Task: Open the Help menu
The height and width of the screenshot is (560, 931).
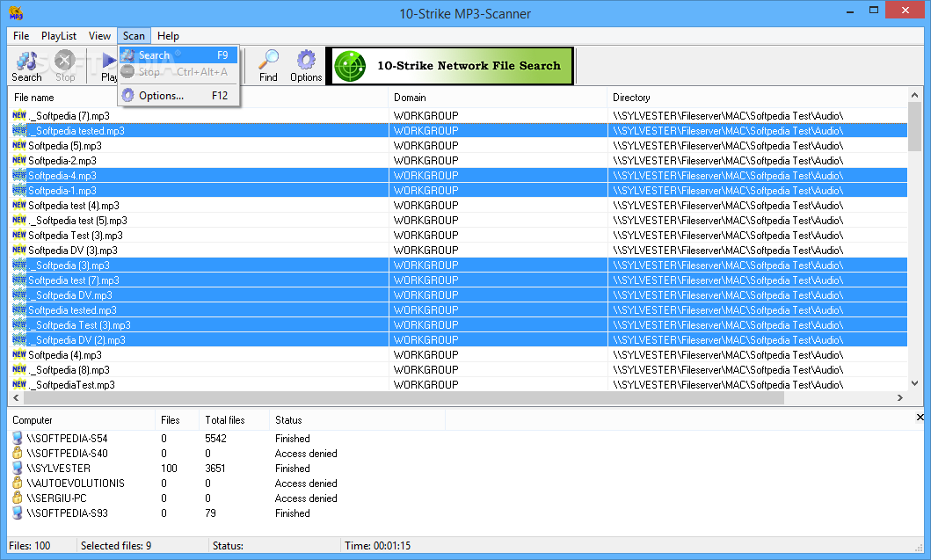Action: (168, 36)
